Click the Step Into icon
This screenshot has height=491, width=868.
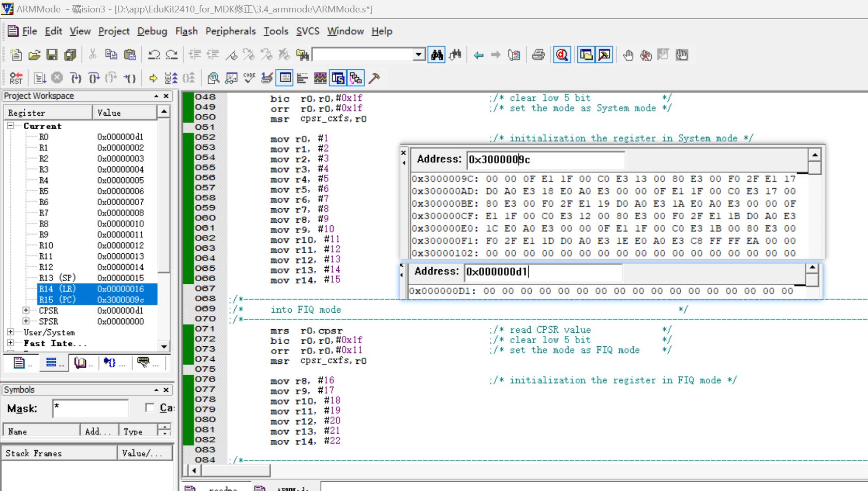click(76, 78)
